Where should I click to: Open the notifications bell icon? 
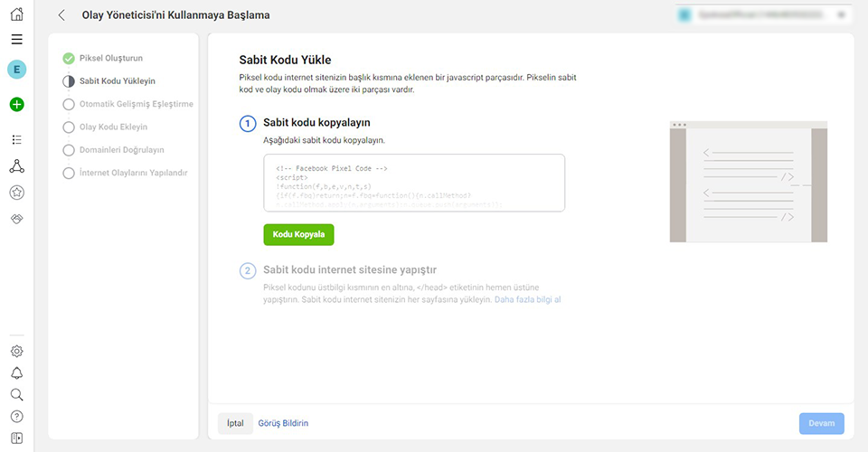click(16, 372)
